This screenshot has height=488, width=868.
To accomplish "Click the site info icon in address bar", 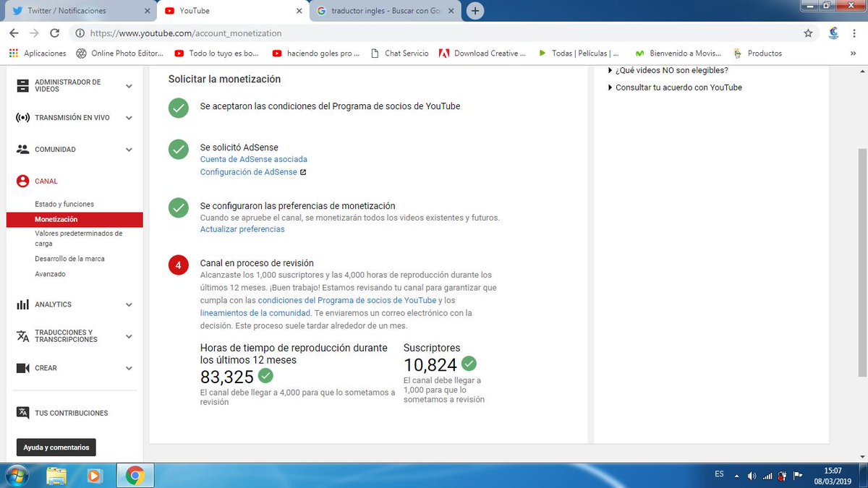I will pos(80,33).
